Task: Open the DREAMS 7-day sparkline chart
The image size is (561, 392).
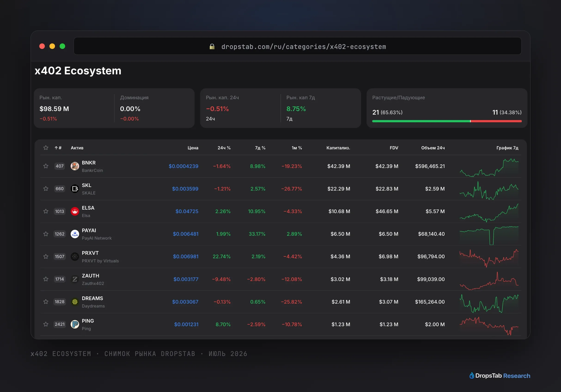Action: 489,303
